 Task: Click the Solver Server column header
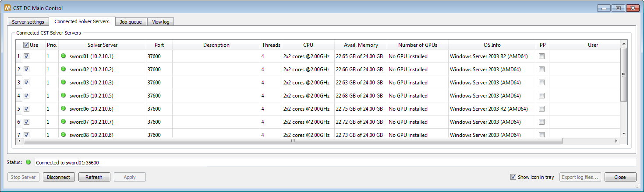[x=103, y=45]
